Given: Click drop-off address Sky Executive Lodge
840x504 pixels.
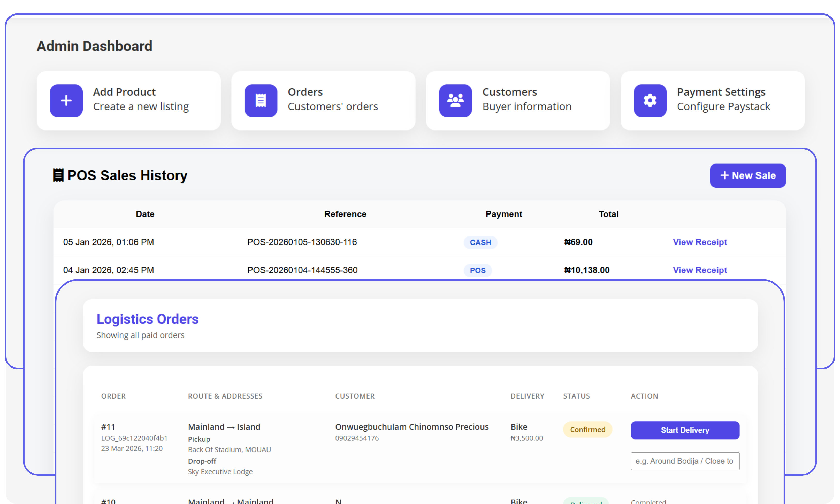Looking at the screenshot, I should coord(220,472).
